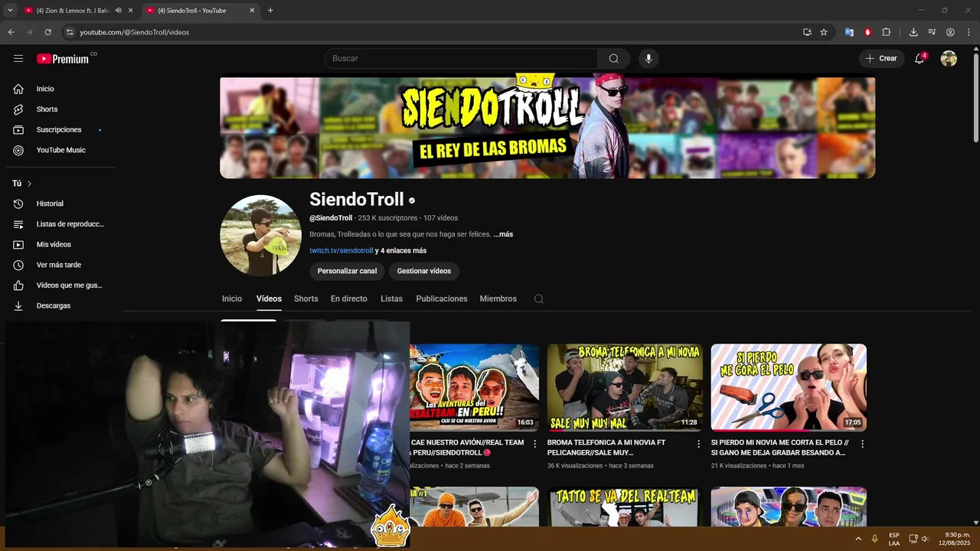Go back with browser back arrow
Image resolution: width=980 pixels, height=551 pixels.
[11, 32]
